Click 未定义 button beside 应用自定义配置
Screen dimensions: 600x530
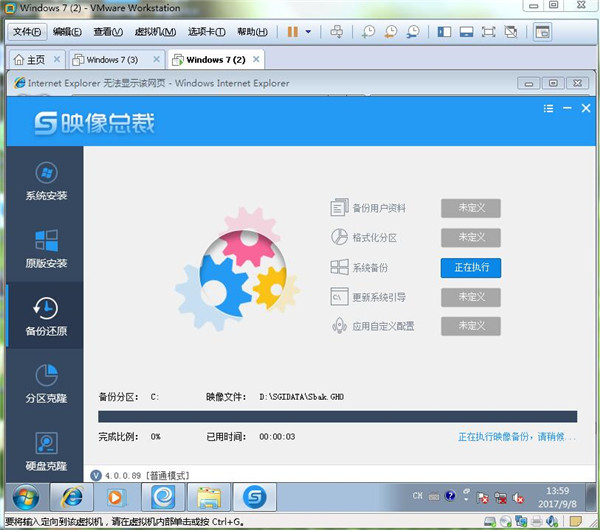[471, 326]
